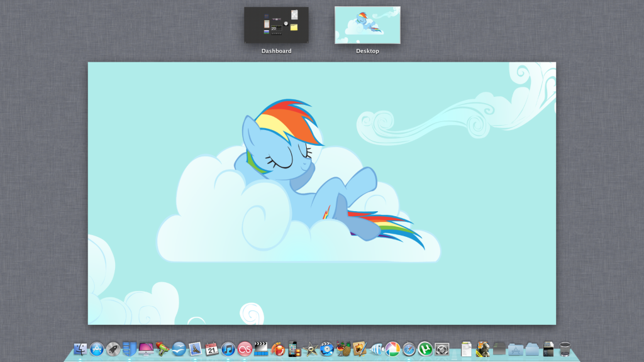Open the Applications folder stack
Viewport: 644px width, 362px height.
pyautogui.click(x=516, y=349)
